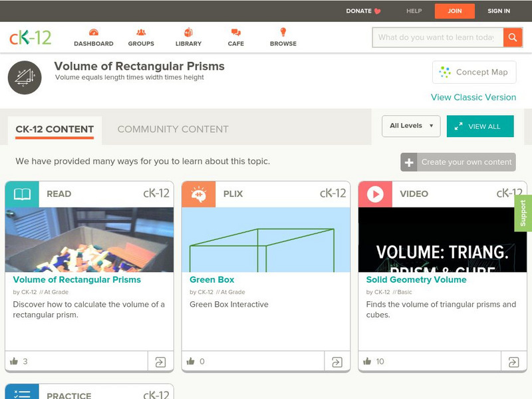
Task: Like the Green Box card
Action: (x=191, y=361)
